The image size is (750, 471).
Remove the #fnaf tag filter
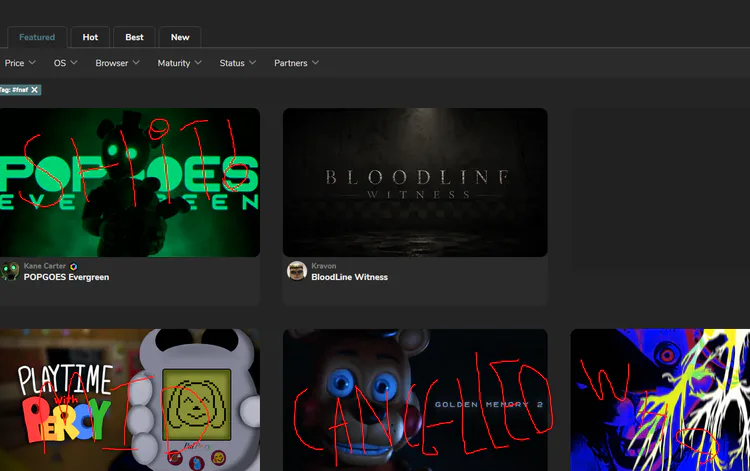34,90
